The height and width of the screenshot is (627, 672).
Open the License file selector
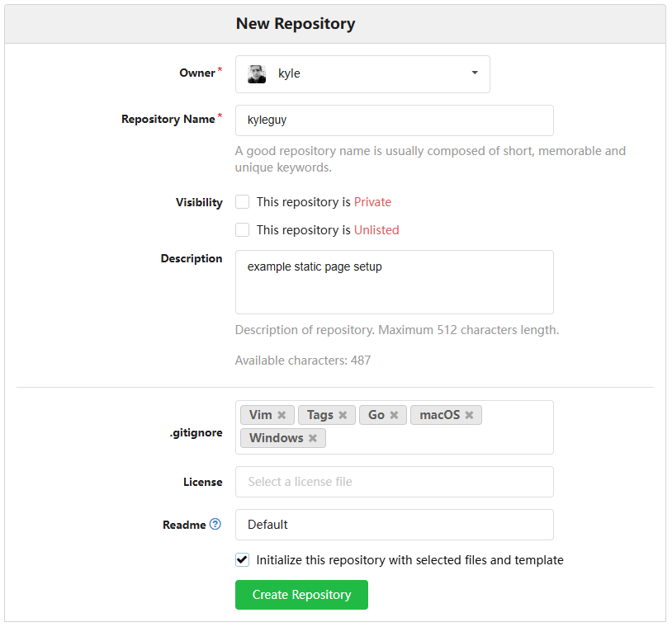coord(394,482)
